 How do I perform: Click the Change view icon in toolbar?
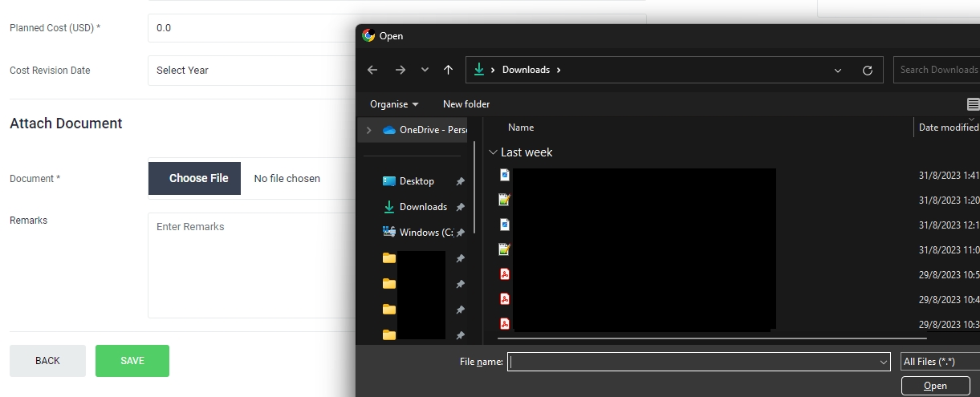(972, 104)
